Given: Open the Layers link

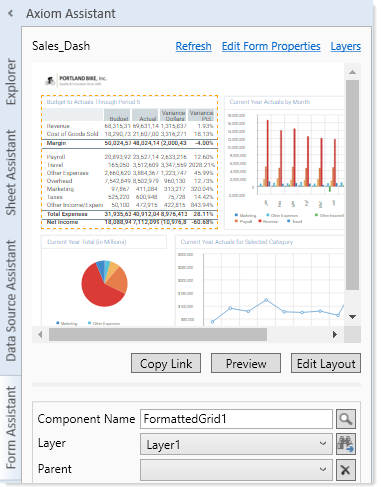Looking at the screenshot, I should pyautogui.click(x=346, y=46).
